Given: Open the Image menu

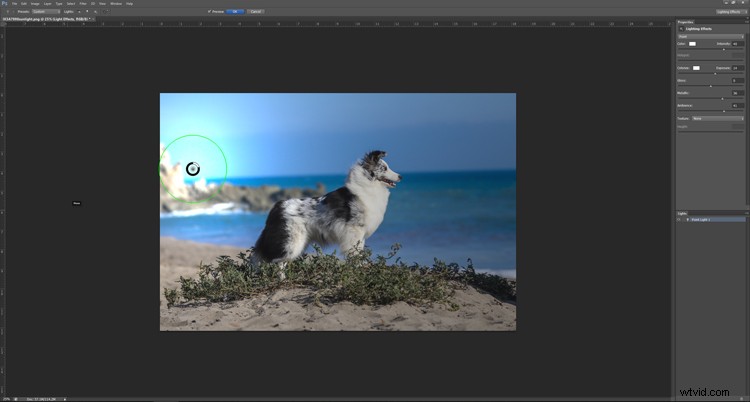Looking at the screenshot, I should (35, 3).
